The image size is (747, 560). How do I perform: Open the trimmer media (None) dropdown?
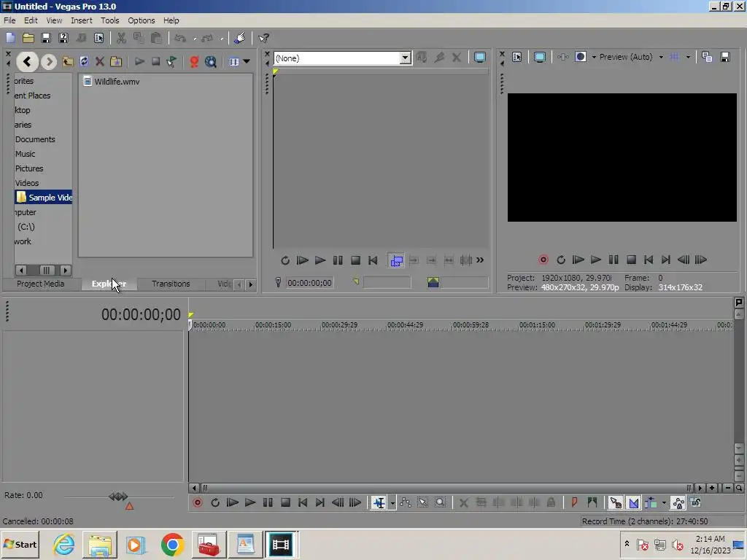click(x=405, y=58)
